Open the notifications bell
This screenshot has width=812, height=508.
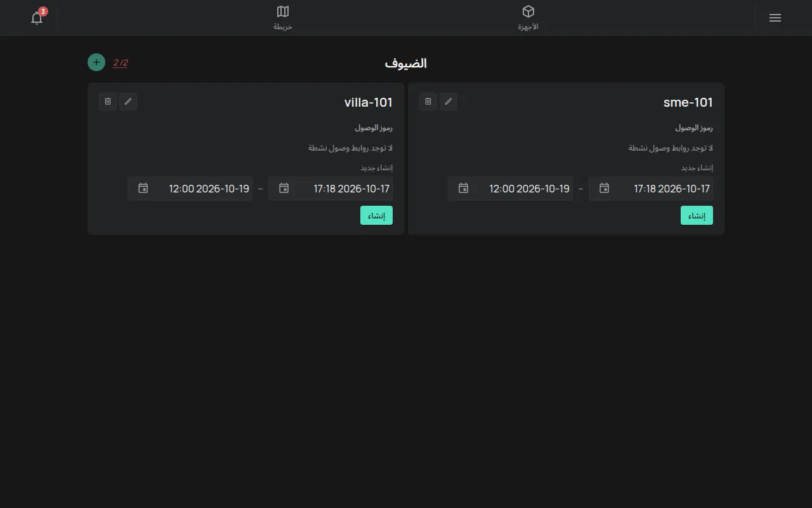pos(37,18)
